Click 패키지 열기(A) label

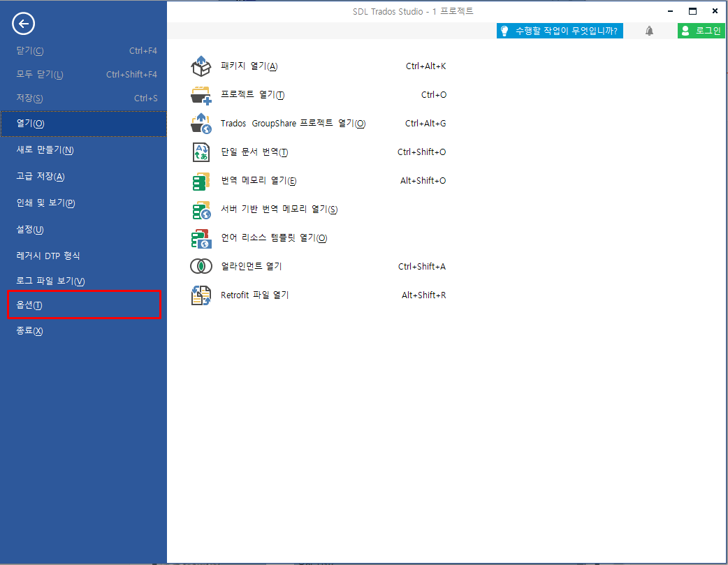coord(249,66)
